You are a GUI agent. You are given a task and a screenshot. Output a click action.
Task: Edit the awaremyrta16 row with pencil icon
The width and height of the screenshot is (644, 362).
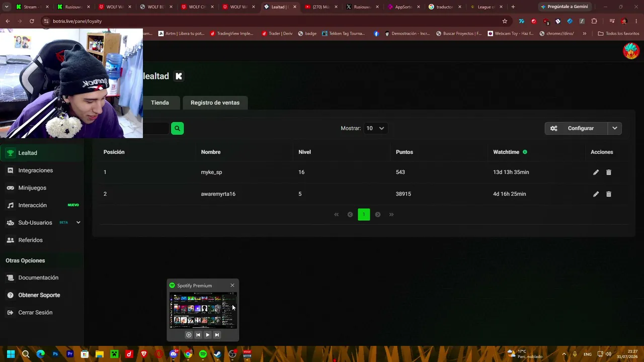click(x=596, y=194)
